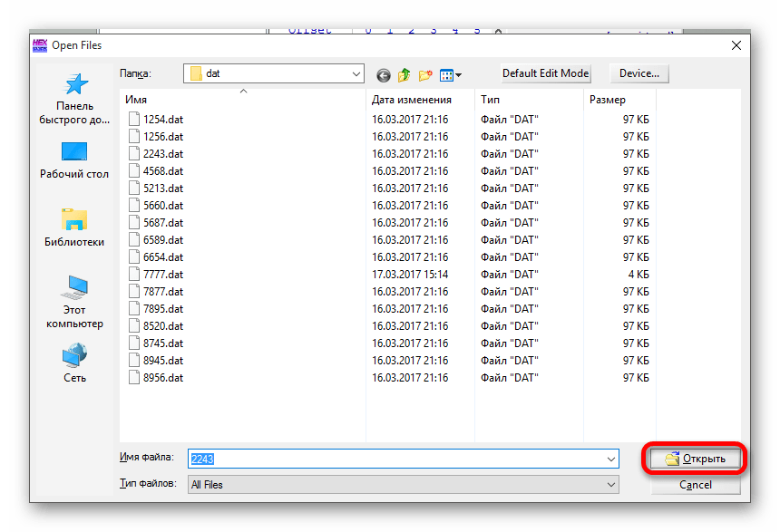Open Quick Access panel in sidebar
This screenshot has height=532, width=780.
pos(74,99)
